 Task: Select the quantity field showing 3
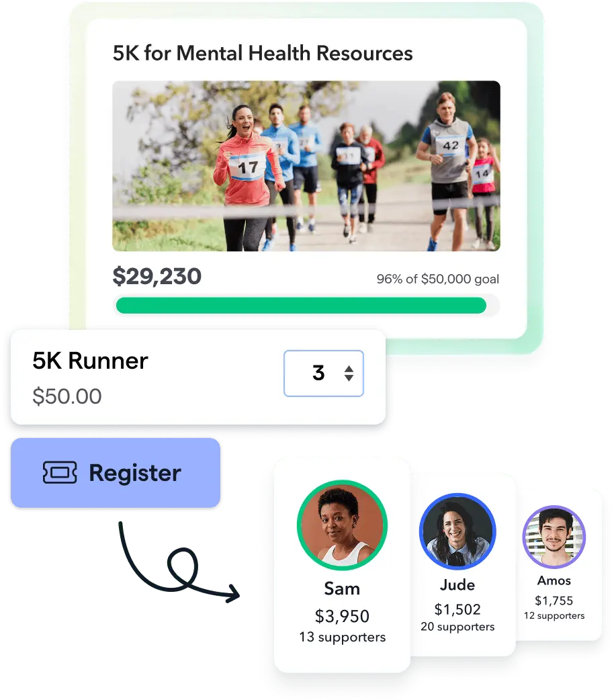coord(324,374)
